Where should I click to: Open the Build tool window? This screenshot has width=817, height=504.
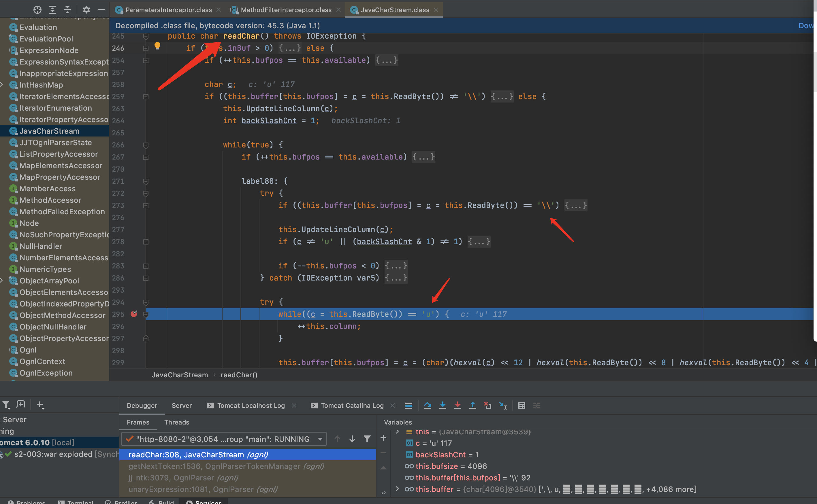coord(161,502)
